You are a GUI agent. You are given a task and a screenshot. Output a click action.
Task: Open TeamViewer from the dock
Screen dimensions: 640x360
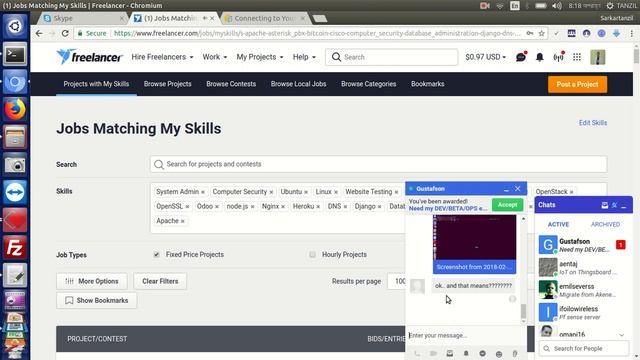pyautogui.click(x=15, y=192)
